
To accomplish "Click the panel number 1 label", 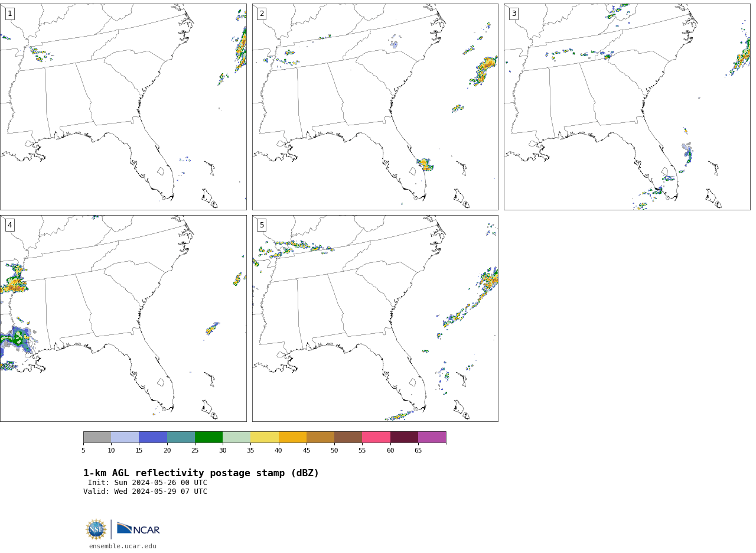I will point(9,14).
